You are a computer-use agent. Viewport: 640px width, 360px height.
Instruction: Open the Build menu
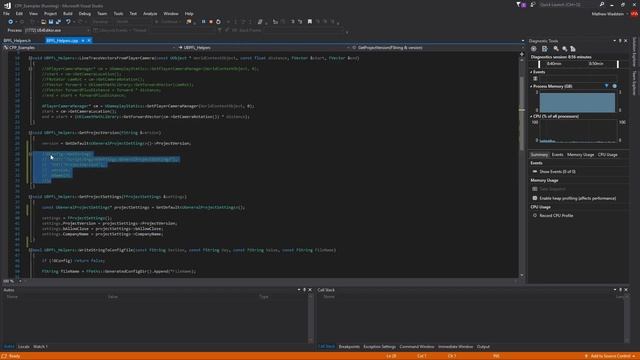pos(68,13)
